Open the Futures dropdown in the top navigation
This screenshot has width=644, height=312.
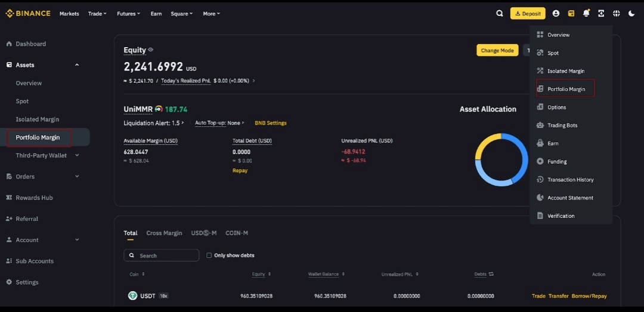[x=129, y=14]
